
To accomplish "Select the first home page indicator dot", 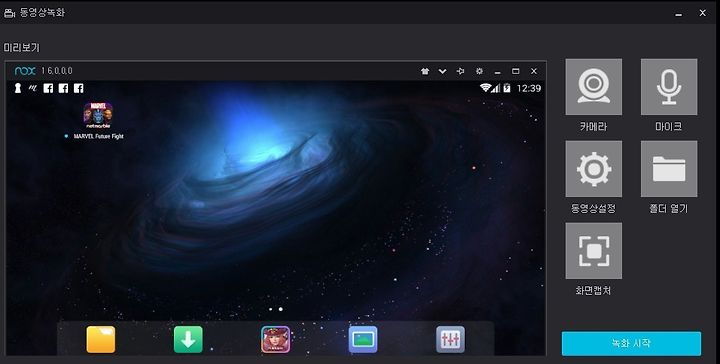I will [270, 309].
